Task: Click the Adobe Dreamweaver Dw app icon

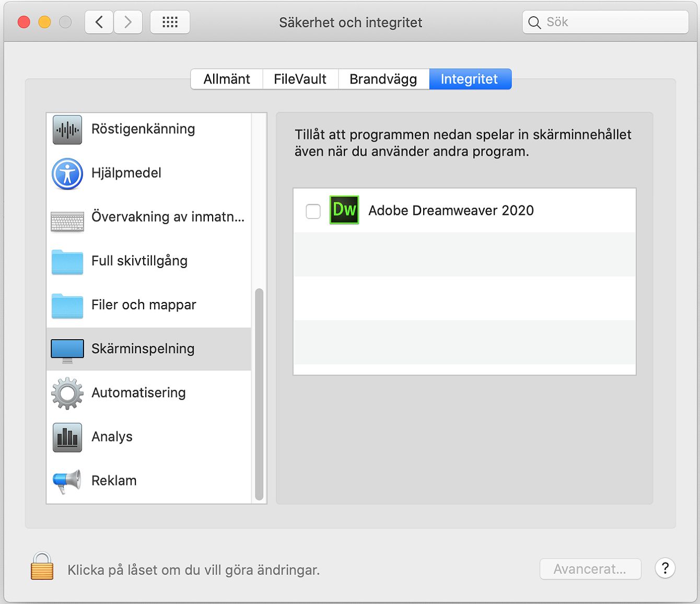Action: click(344, 210)
